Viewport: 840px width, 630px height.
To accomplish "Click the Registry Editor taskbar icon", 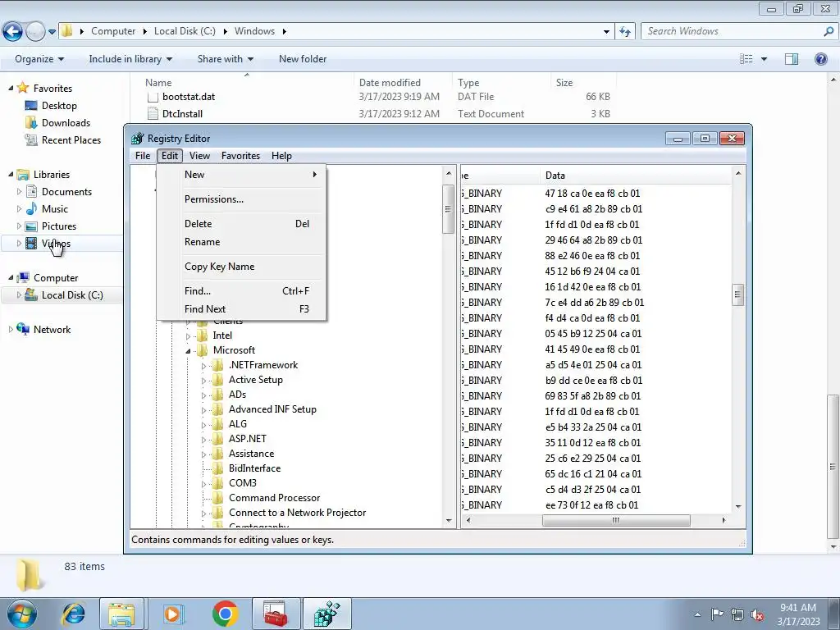I will click(326, 614).
